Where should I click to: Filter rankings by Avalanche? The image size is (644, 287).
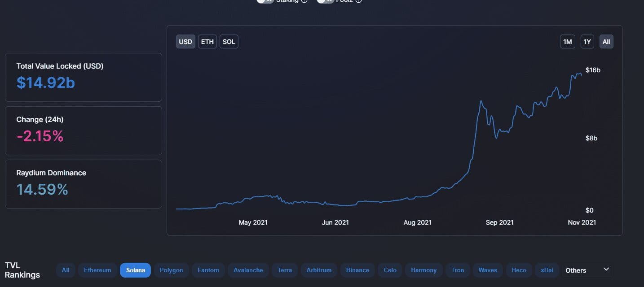click(248, 270)
